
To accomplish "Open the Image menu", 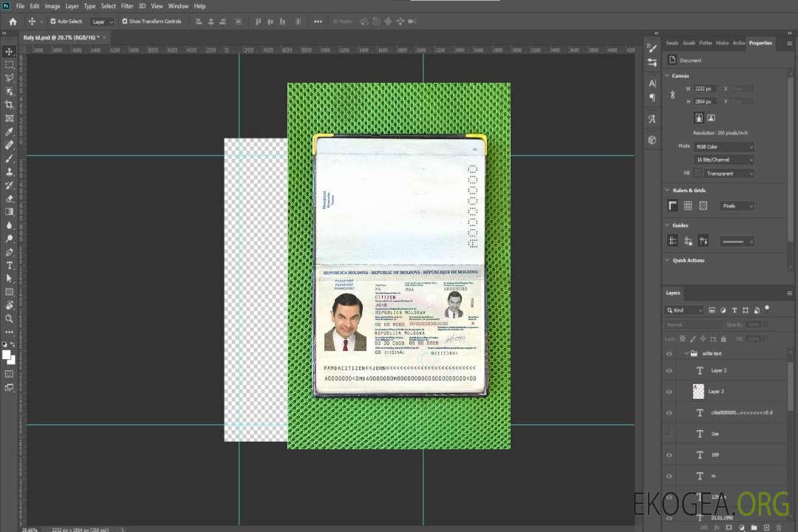I will point(52,6).
